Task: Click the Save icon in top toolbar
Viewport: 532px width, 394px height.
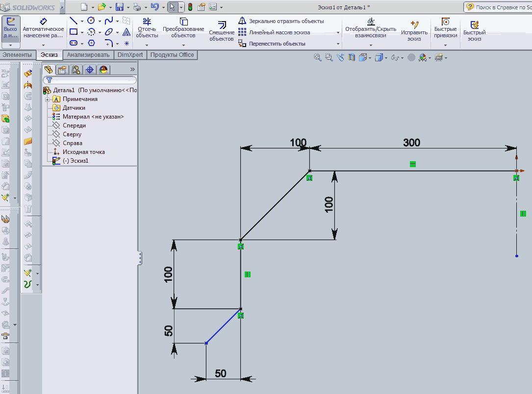Action: (119, 7)
